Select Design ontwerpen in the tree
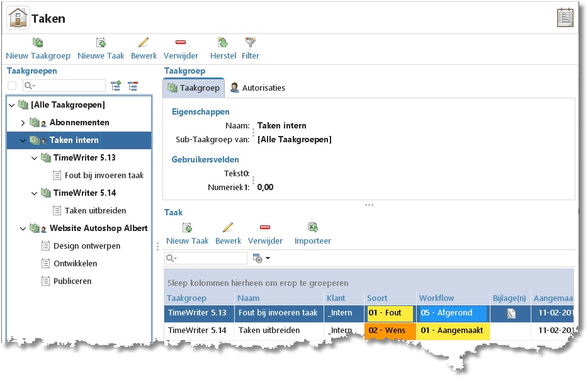Viewport: 588px width, 379px height. (87, 246)
